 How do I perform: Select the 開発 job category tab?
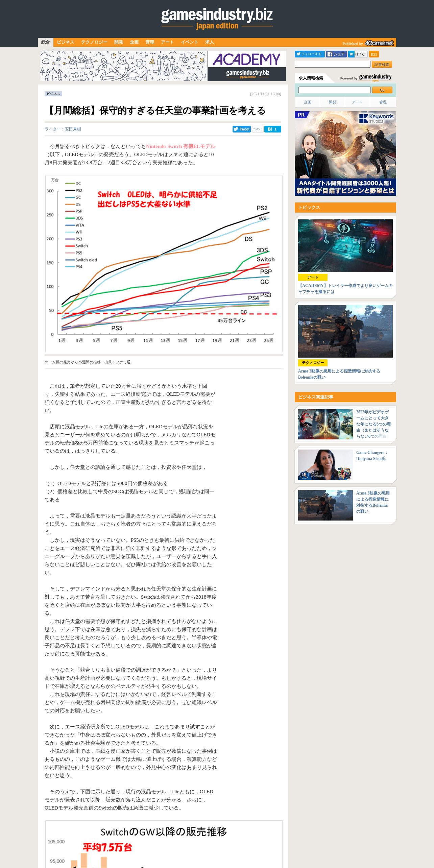[332, 102]
